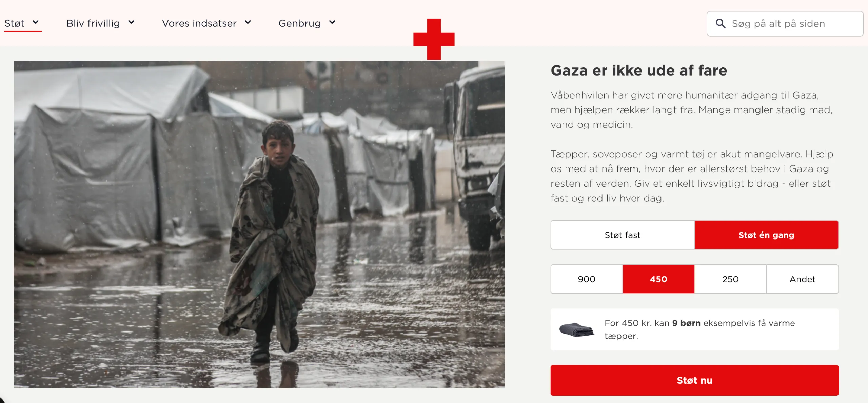Click the Red Cross logo
Screen dimensions: 868x403
point(434,39)
